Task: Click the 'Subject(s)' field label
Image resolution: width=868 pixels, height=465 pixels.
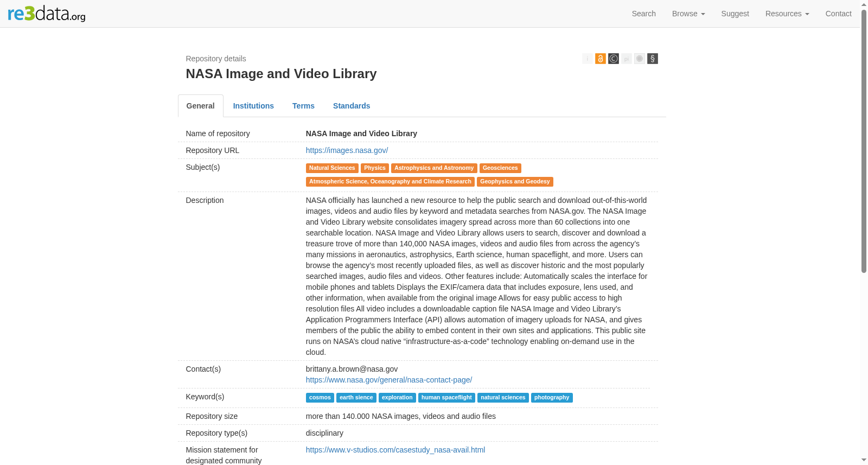Action: pos(203,167)
